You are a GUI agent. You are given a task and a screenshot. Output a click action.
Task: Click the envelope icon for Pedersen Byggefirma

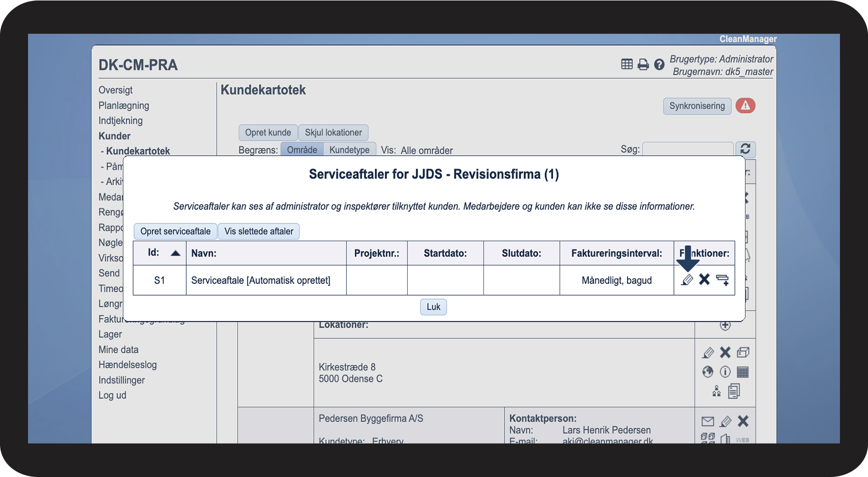pos(707,421)
